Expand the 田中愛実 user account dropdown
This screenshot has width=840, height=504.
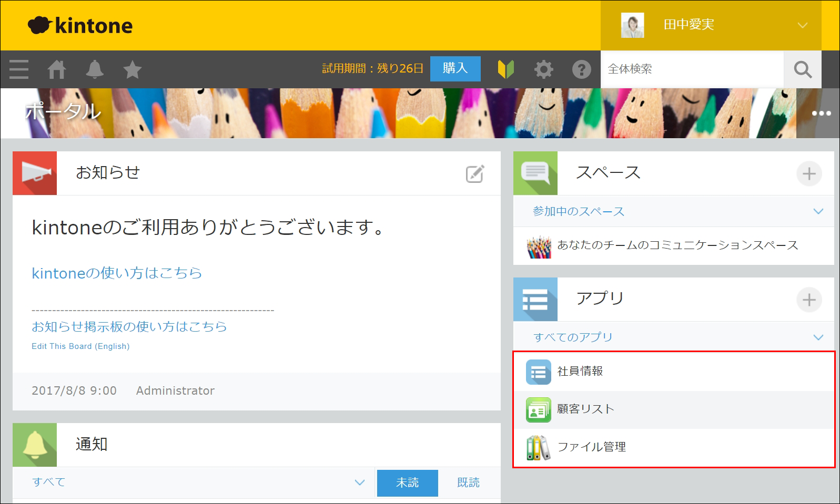(x=802, y=25)
